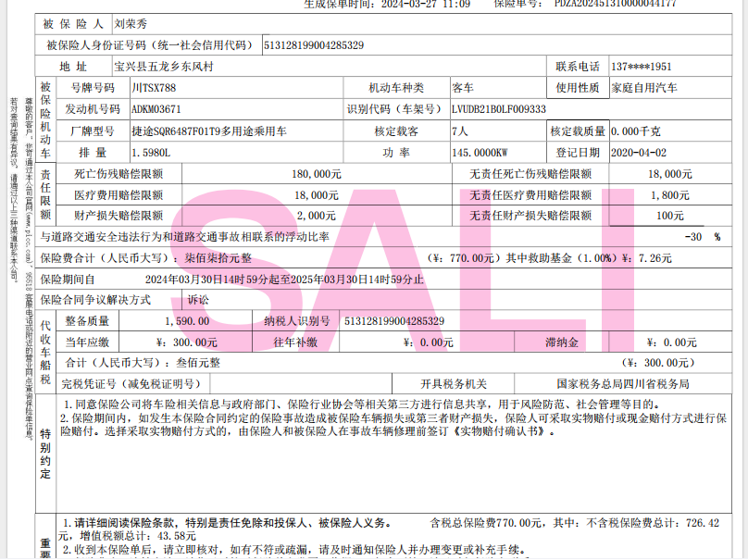Click death liability limit 180,000元
The width and height of the screenshot is (748, 560).
click(317, 174)
